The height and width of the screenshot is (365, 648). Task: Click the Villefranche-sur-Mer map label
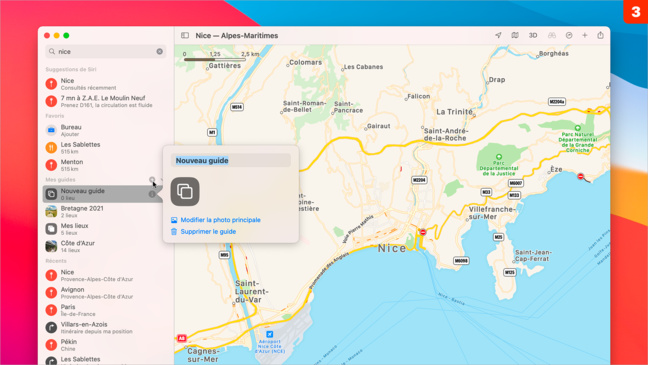(x=491, y=212)
